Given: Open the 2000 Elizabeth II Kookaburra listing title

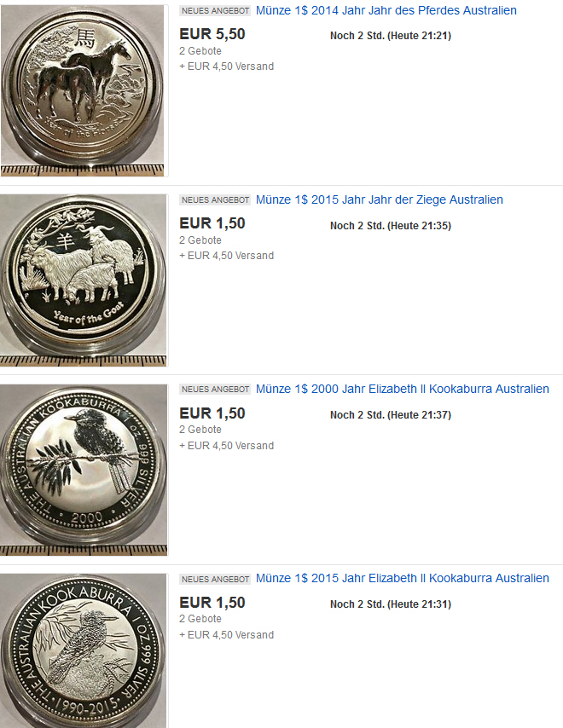Looking at the screenshot, I should (403, 389).
